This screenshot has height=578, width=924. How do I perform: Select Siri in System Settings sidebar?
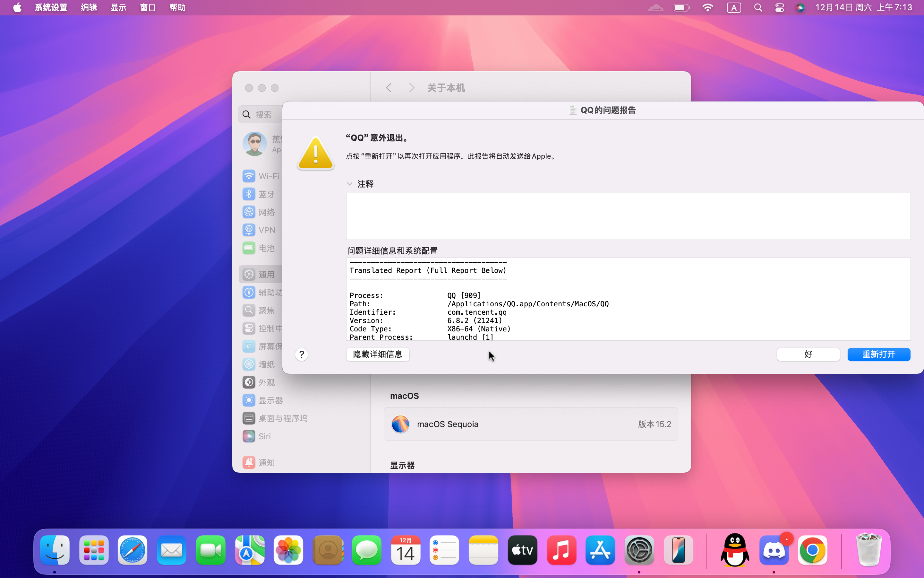302,436
